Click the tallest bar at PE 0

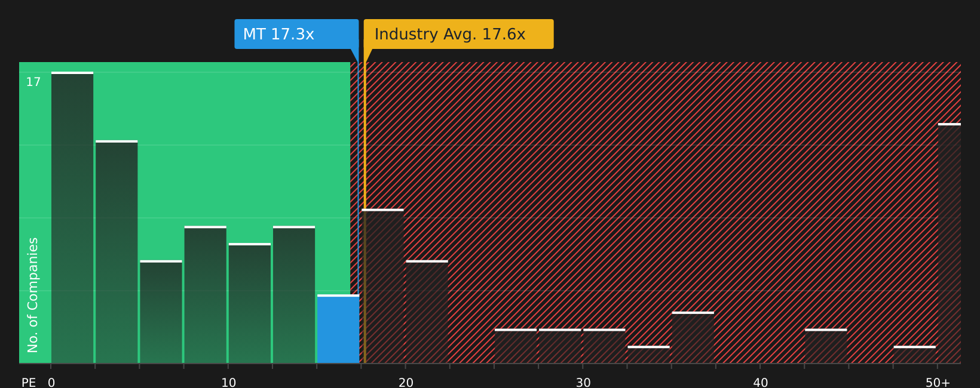72,217
